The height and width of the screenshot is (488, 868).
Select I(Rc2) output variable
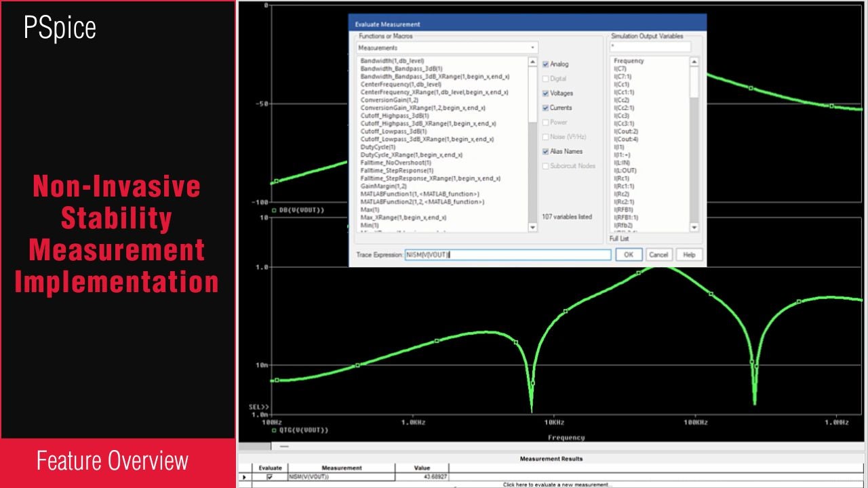coord(621,194)
